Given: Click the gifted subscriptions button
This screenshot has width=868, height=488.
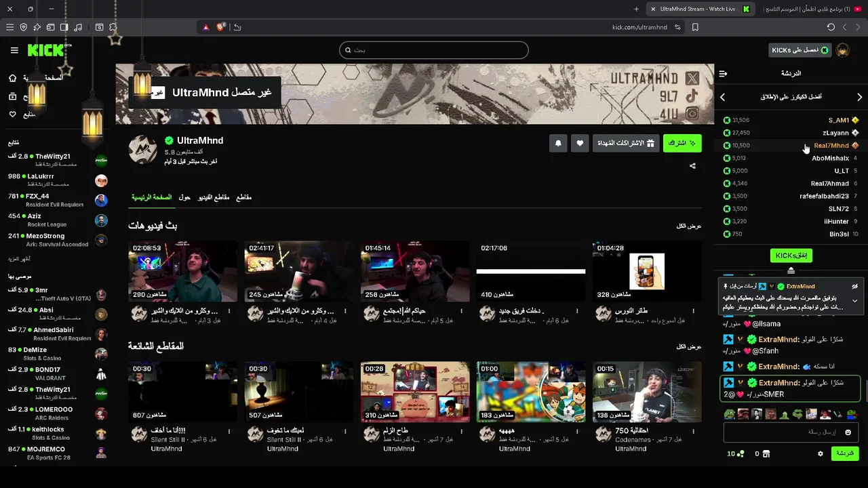Looking at the screenshot, I should click(625, 143).
